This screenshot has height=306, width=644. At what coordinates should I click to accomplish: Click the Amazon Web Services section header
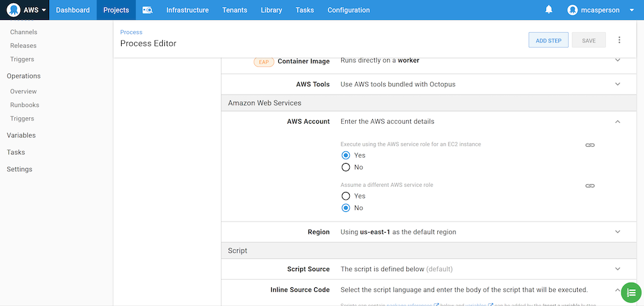(x=429, y=103)
